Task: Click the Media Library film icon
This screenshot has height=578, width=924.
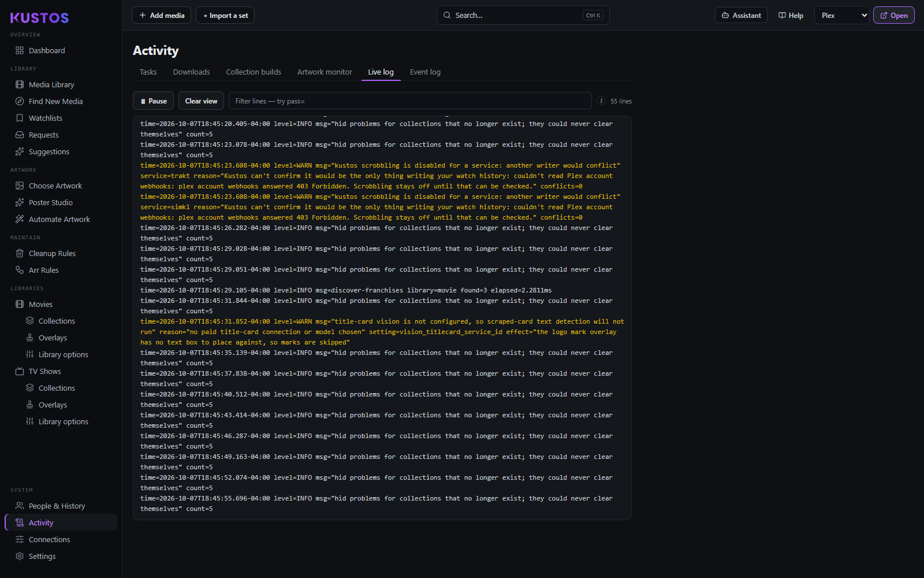Action: click(20, 84)
